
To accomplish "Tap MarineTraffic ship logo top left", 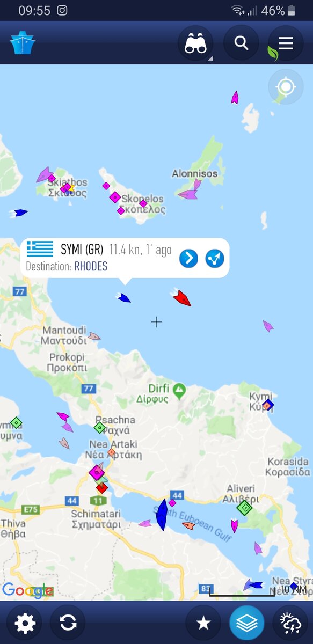I will [x=22, y=43].
